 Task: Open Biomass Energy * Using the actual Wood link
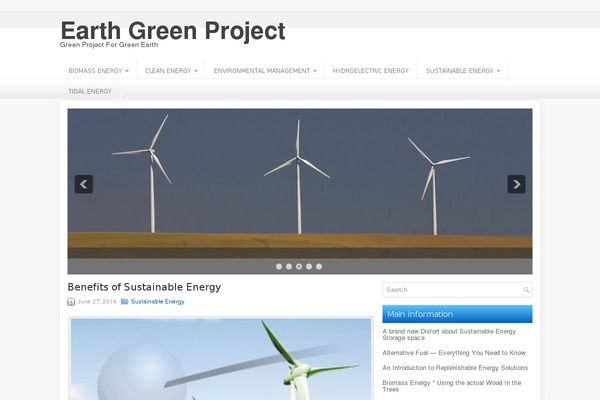point(452,386)
